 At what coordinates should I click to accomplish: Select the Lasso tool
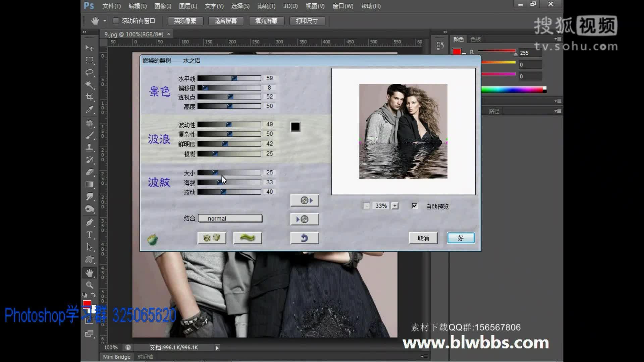pyautogui.click(x=89, y=72)
